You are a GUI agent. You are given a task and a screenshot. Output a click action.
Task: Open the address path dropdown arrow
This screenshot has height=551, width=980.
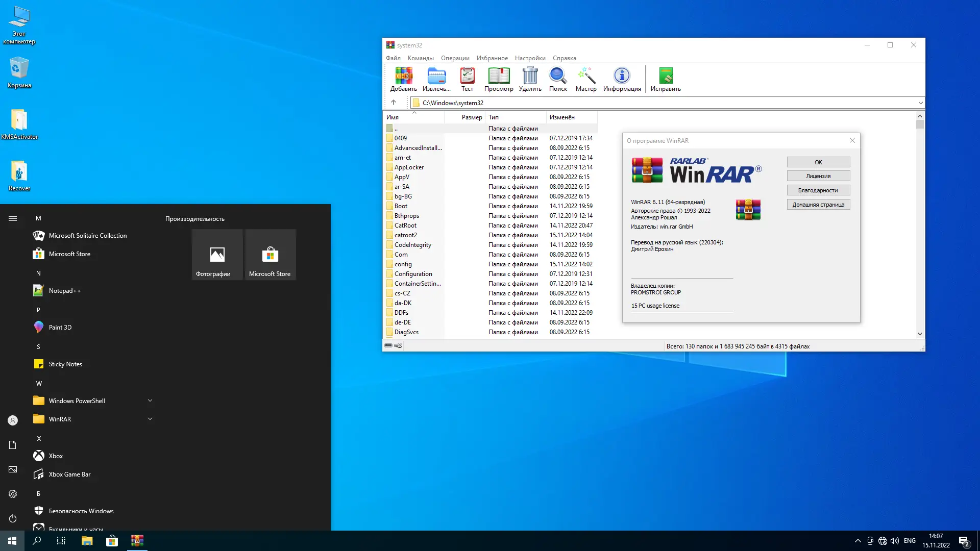point(920,103)
